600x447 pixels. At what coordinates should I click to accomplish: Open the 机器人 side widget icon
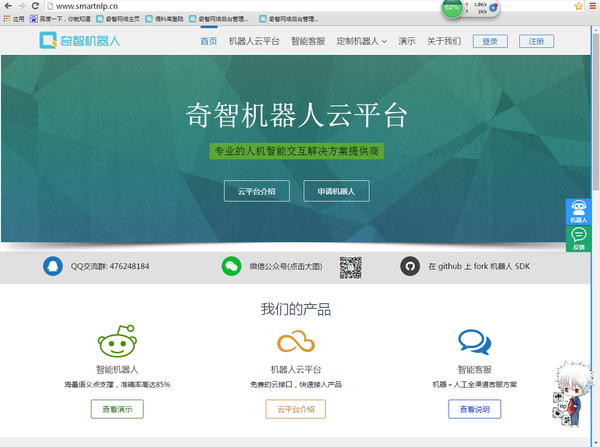point(578,212)
